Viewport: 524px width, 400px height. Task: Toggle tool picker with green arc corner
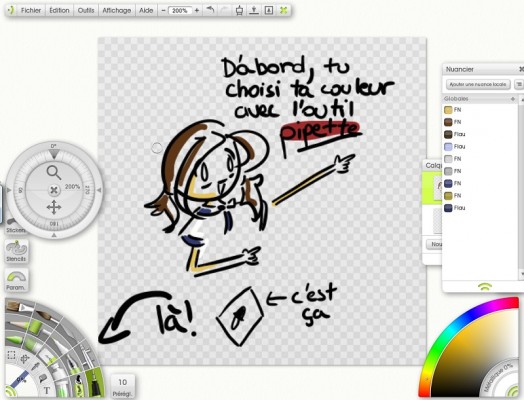pyautogui.click(x=10, y=392)
